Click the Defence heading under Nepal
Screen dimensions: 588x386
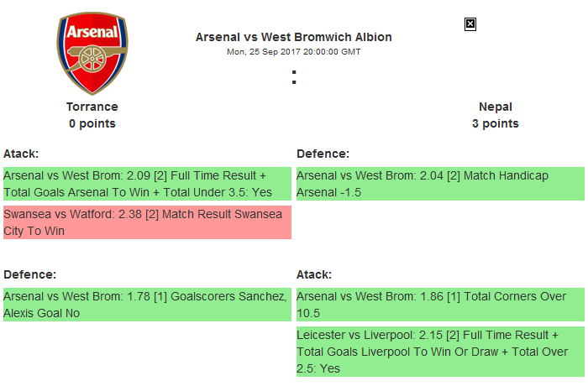pos(323,154)
